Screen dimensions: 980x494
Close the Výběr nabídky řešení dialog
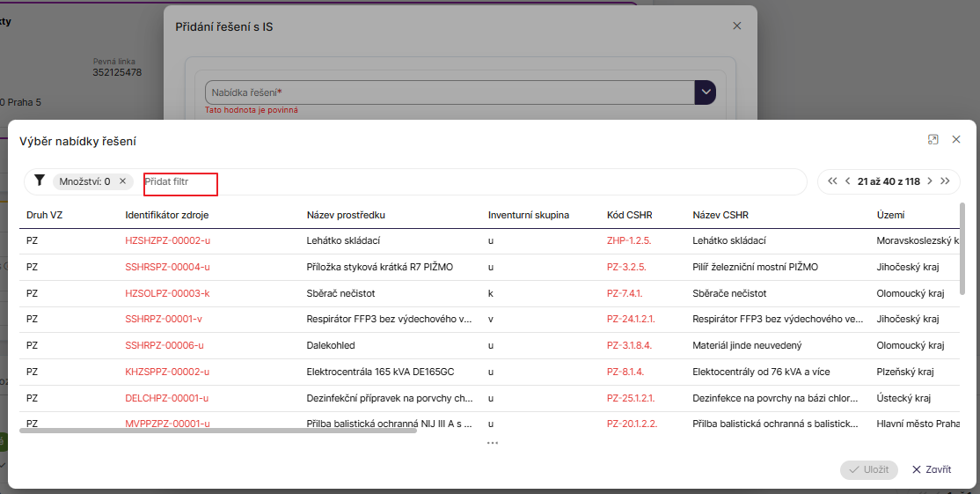956,139
